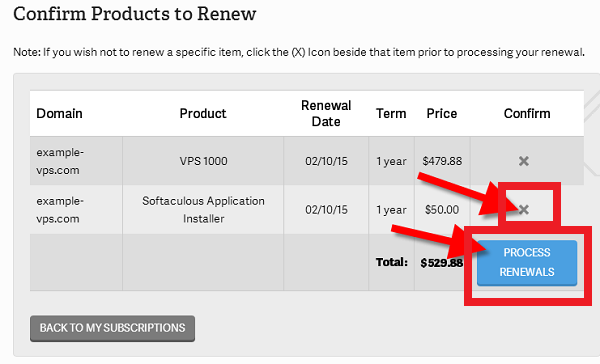The height and width of the screenshot is (364, 600).
Task: Click the Term column header
Action: (x=391, y=114)
